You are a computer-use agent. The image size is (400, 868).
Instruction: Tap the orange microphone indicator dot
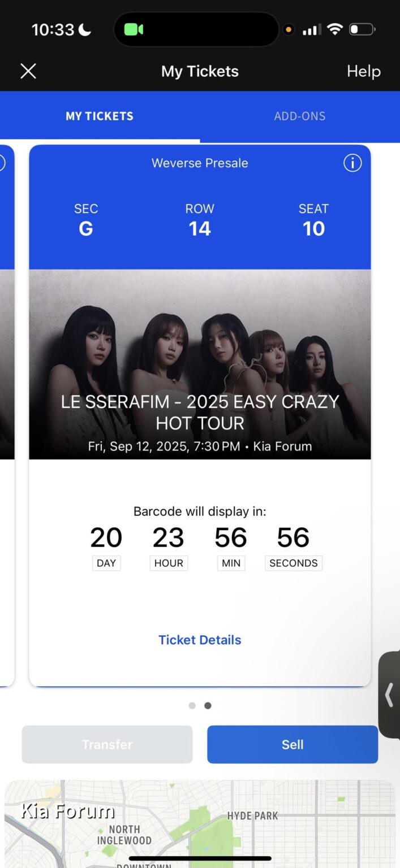pyautogui.click(x=289, y=29)
